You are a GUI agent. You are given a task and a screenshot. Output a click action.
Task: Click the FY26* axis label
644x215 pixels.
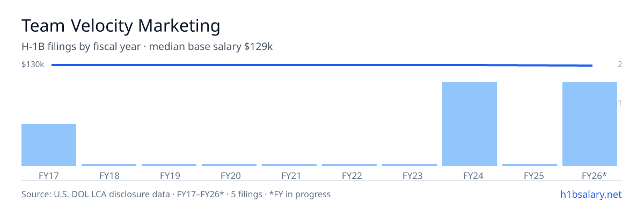coord(594,176)
